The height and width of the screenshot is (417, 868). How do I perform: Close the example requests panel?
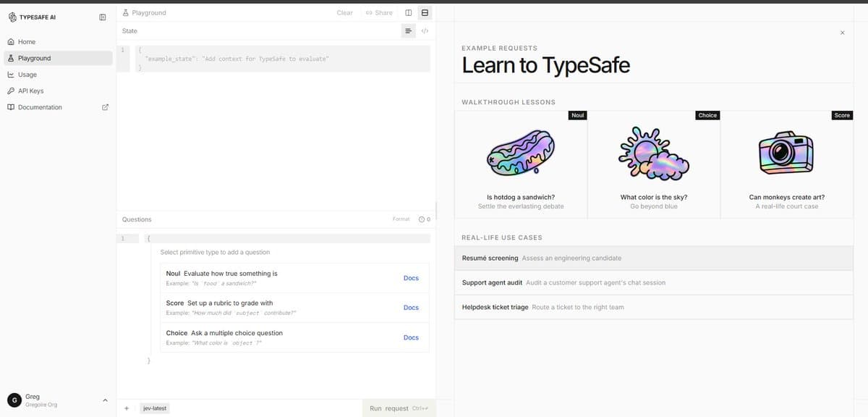pos(842,33)
